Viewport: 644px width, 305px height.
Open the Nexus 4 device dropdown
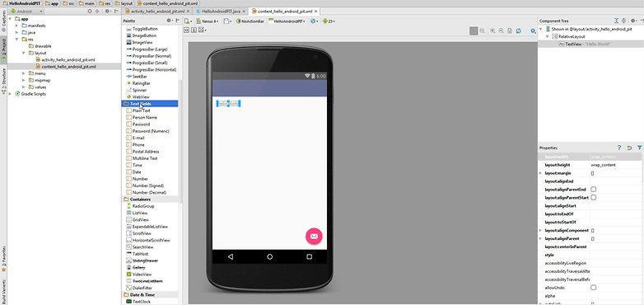tap(208, 21)
